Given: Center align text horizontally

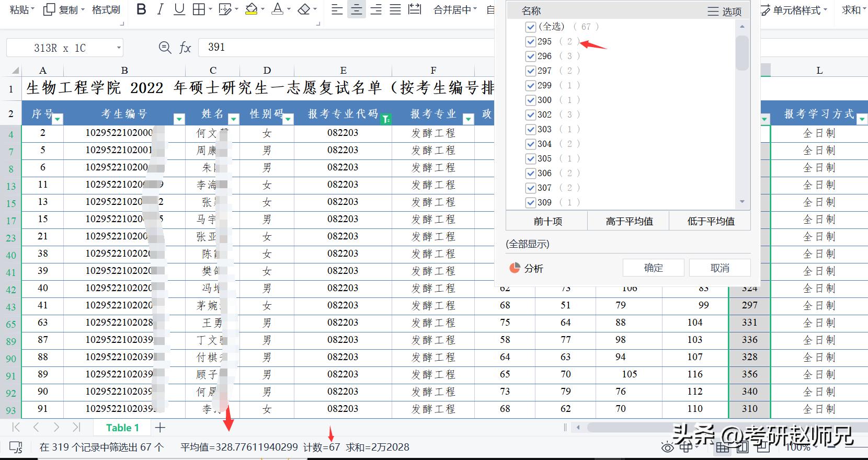Looking at the screenshot, I should click(357, 9).
